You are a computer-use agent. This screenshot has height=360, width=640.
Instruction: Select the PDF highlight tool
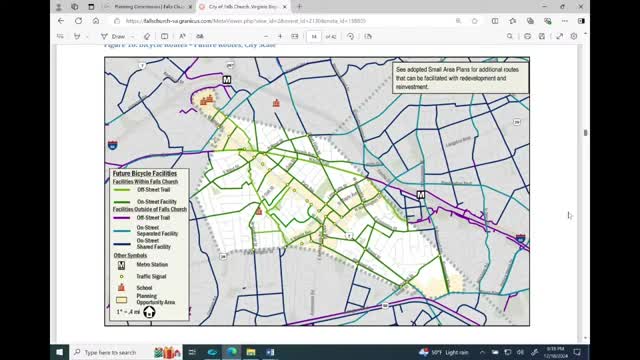pos(77,36)
